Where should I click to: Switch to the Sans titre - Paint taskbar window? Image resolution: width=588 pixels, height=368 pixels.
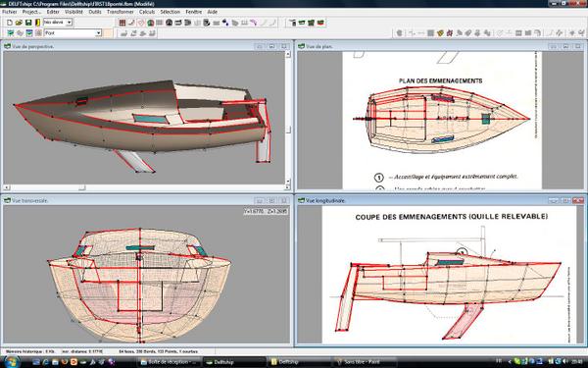365,362
